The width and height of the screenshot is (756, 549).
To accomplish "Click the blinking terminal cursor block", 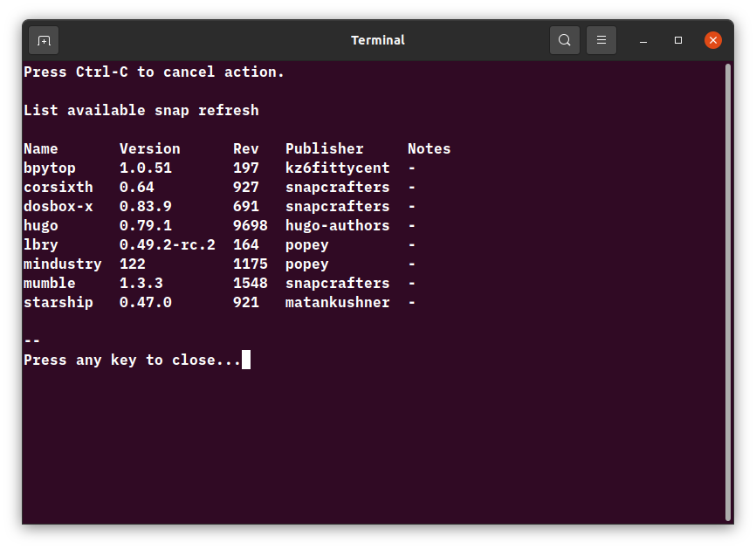I will (246, 360).
